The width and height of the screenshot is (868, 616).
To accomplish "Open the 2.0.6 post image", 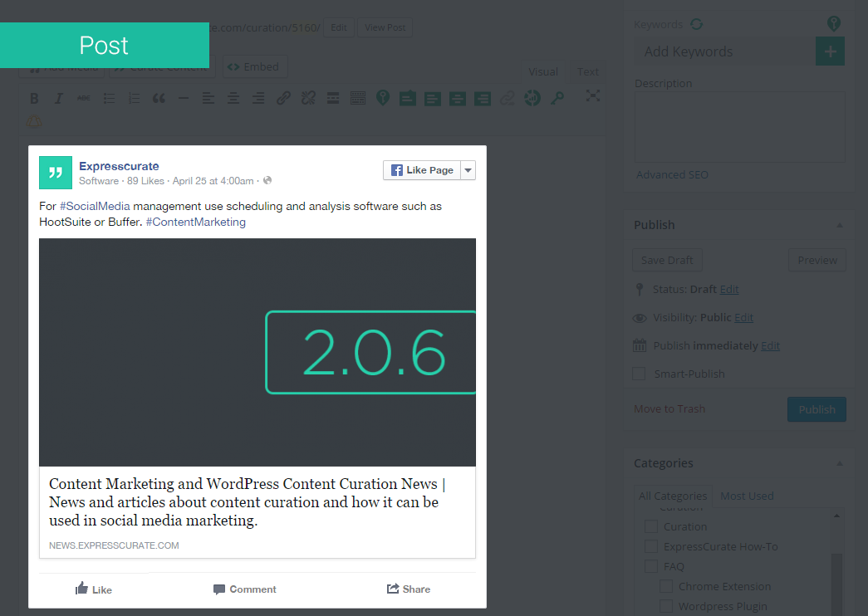I will [x=257, y=353].
